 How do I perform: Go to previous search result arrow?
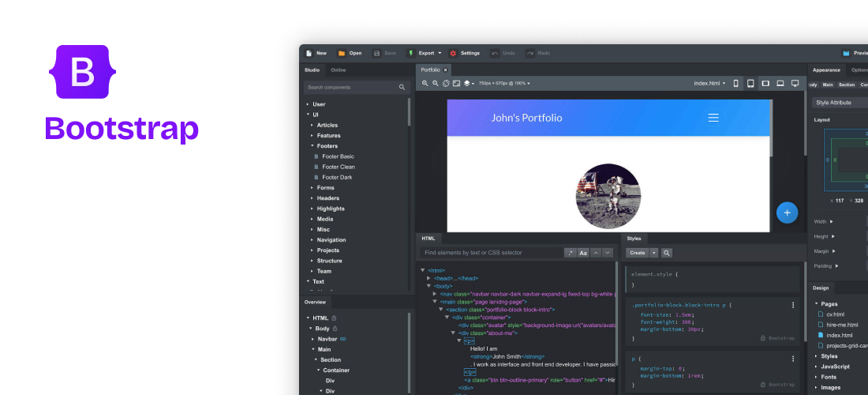pyautogui.click(x=595, y=253)
